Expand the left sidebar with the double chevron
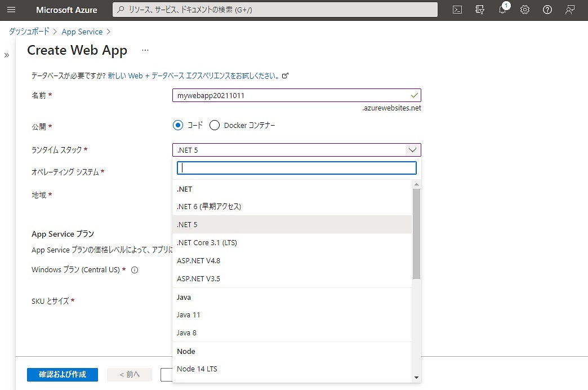The width and height of the screenshot is (588, 390). (7, 55)
